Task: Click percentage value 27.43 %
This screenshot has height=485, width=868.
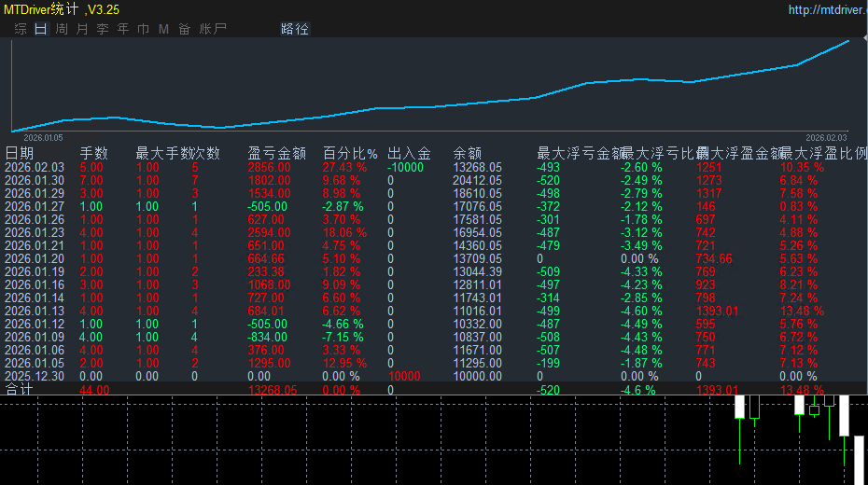Action: tap(344, 167)
